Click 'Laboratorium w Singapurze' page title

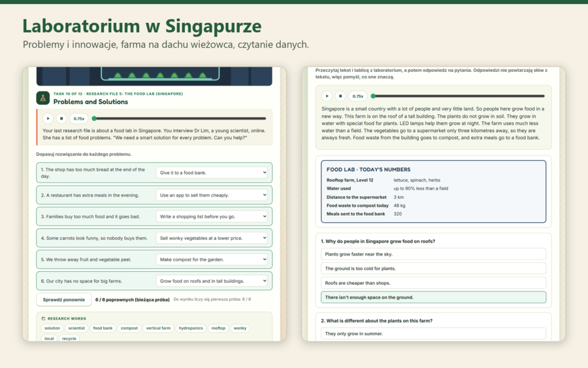pos(142,26)
